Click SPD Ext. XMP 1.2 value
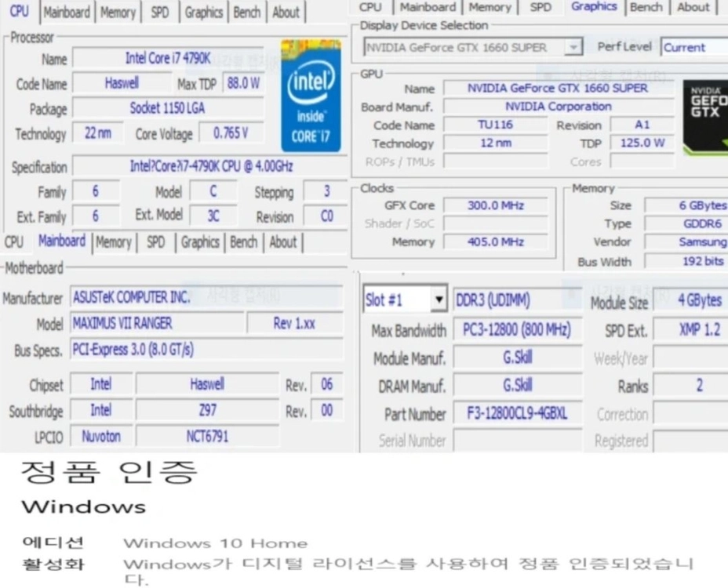 click(x=691, y=330)
